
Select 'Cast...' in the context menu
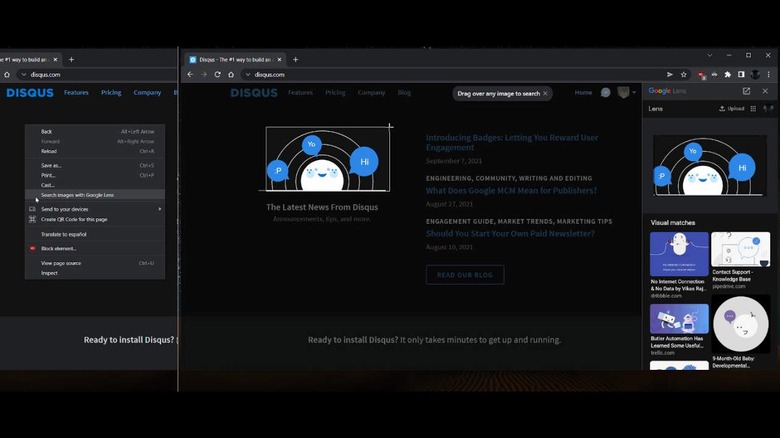tap(95, 185)
